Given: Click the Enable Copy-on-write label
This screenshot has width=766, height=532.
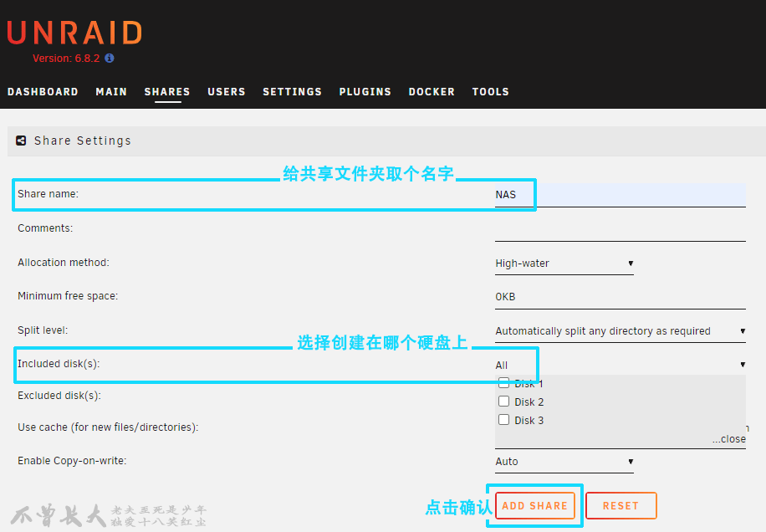Looking at the screenshot, I should [x=72, y=461].
